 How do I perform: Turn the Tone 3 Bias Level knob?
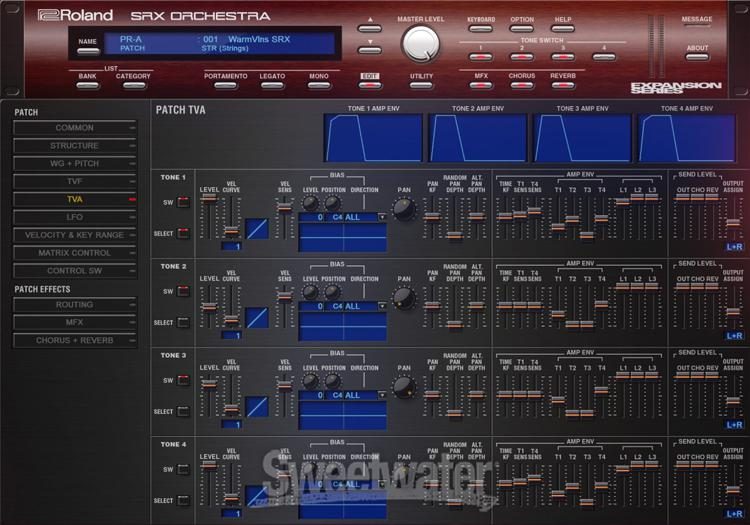coord(310,381)
